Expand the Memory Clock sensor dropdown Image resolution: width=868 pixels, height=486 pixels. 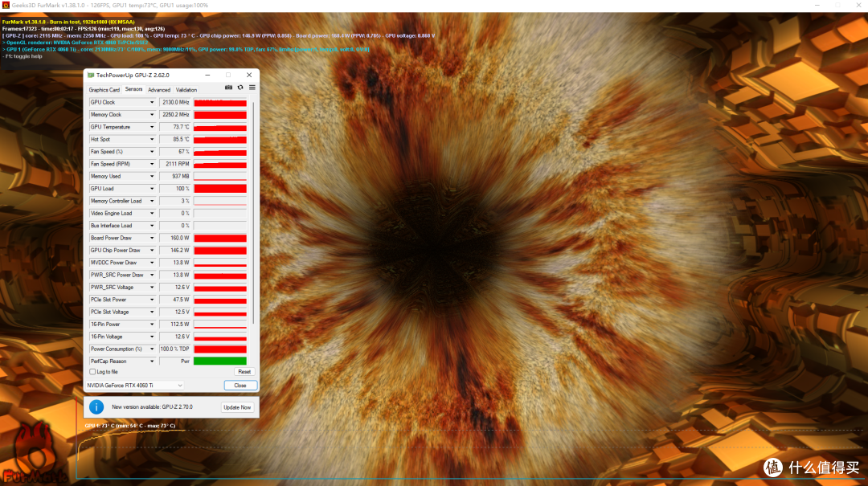[152, 115]
